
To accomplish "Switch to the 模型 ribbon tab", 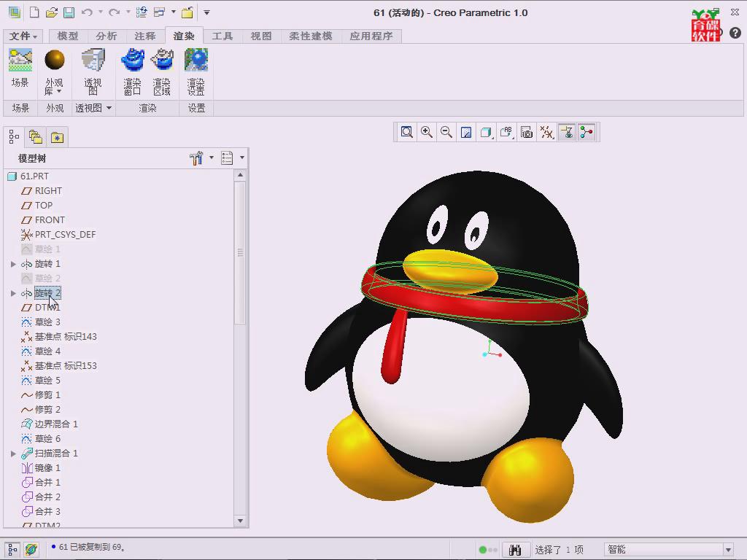I will pos(68,36).
